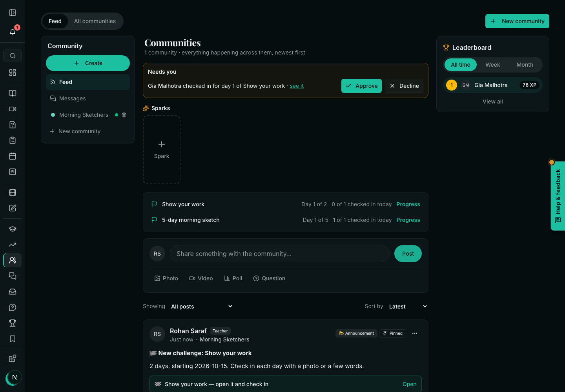Select Month leaderboard range
The height and width of the screenshot is (392, 565).
(x=525, y=65)
